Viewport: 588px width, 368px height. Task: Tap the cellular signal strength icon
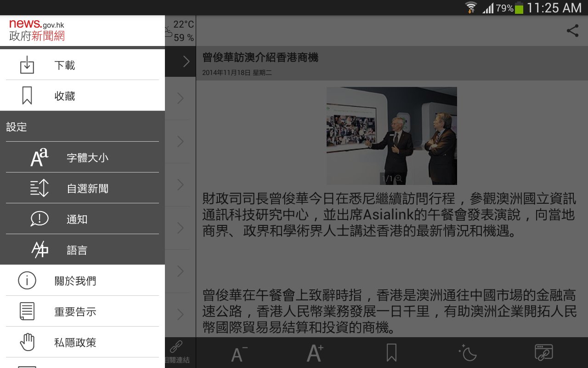click(x=488, y=8)
